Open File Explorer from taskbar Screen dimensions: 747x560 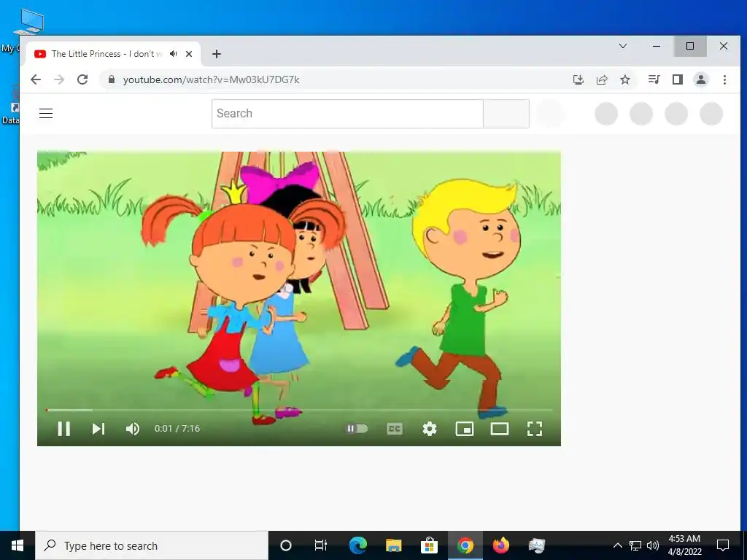pyautogui.click(x=393, y=545)
